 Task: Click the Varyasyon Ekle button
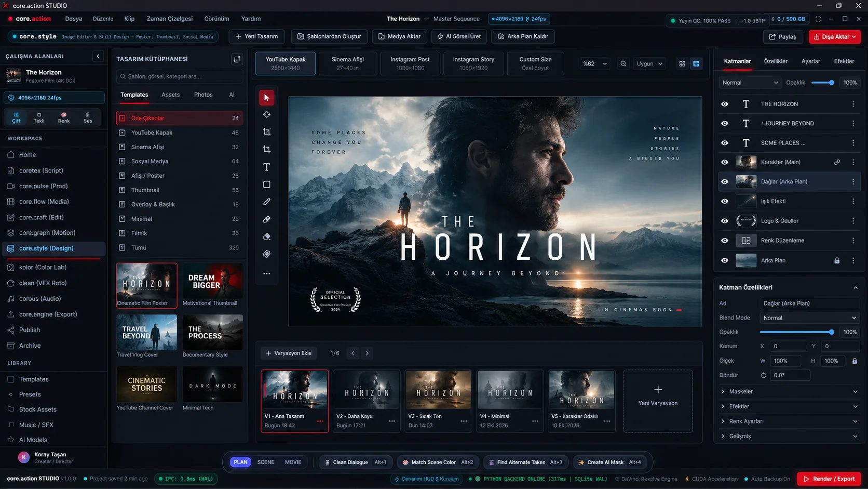[289, 353]
